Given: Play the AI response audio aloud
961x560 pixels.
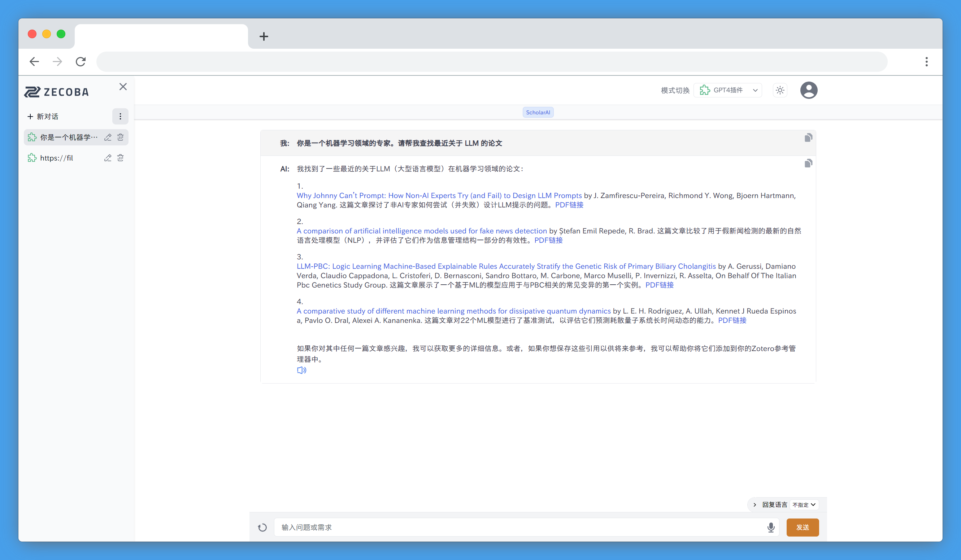Looking at the screenshot, I should pos(301,370).
